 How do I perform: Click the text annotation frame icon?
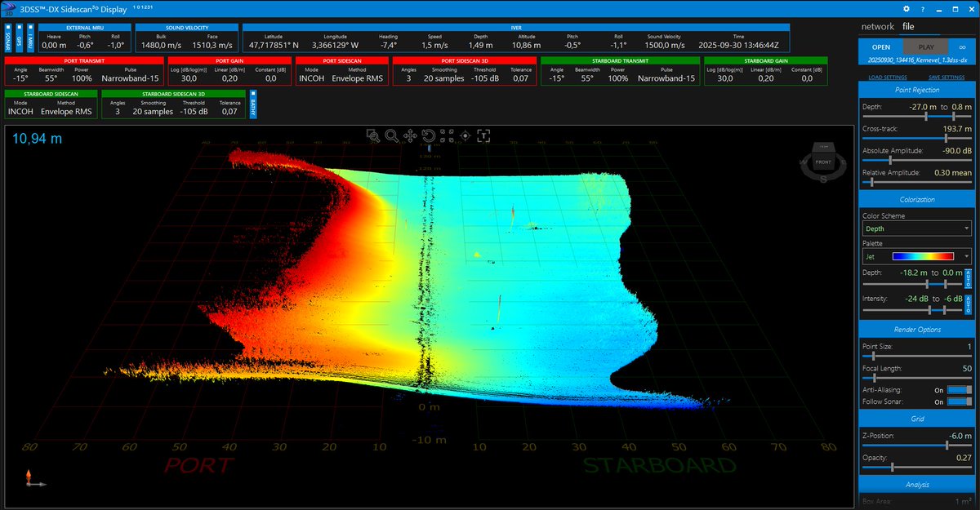(x=484, y=136)
